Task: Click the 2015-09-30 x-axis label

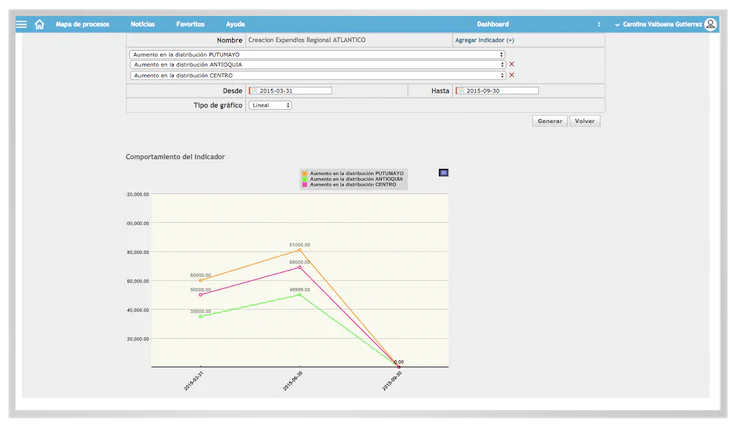Action: click(392, 381)
